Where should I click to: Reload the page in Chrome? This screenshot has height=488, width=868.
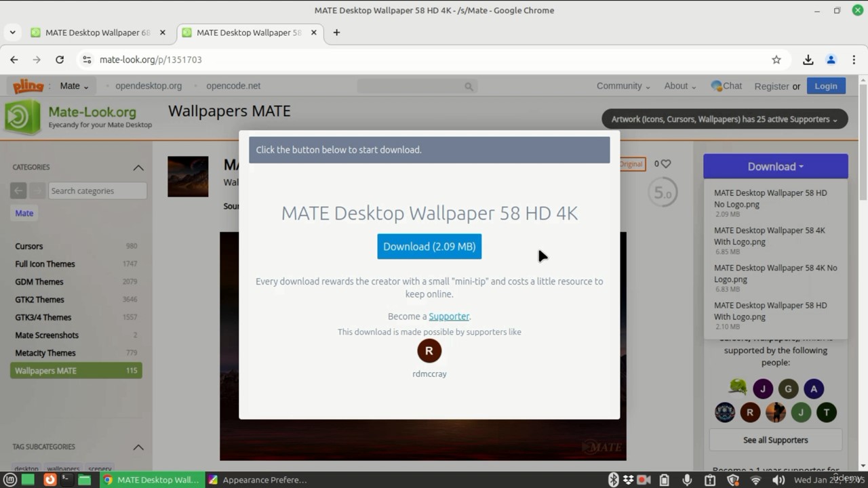[60, 60]
